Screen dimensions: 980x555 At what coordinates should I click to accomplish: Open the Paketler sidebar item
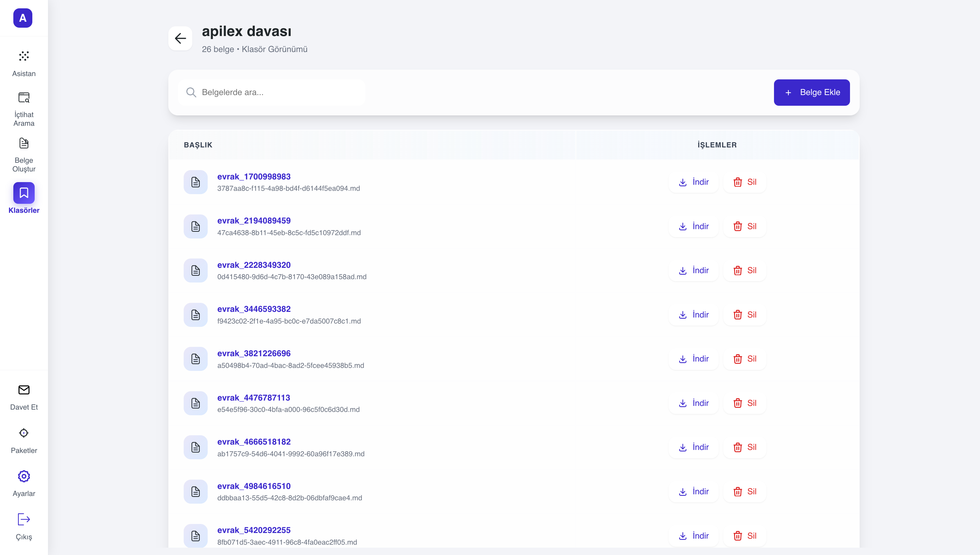click(x=24, y=433)
